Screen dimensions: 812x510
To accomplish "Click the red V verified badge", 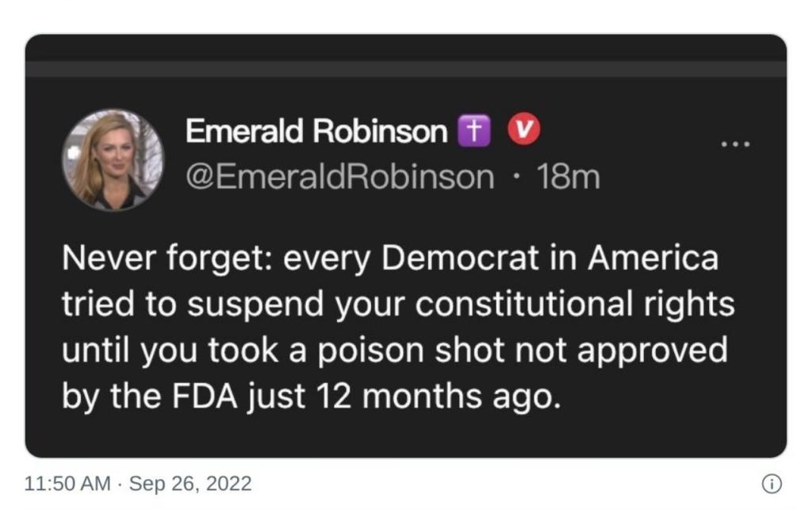I will [x=524, y=131].
